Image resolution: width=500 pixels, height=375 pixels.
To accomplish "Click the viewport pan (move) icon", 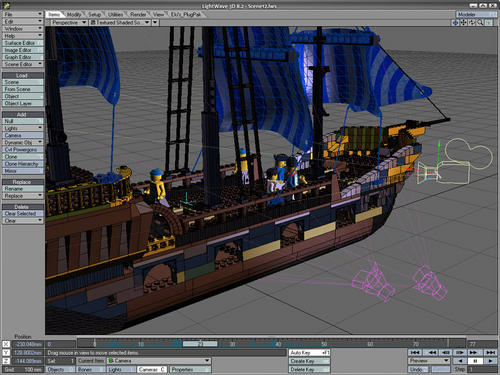I will point(464,23).
